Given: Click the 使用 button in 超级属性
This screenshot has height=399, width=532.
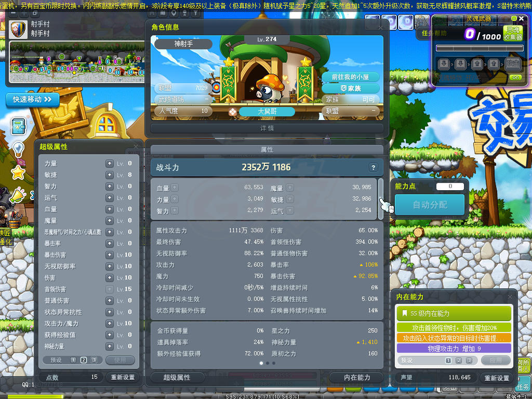Looking at the screenshot, I should 120,360.
